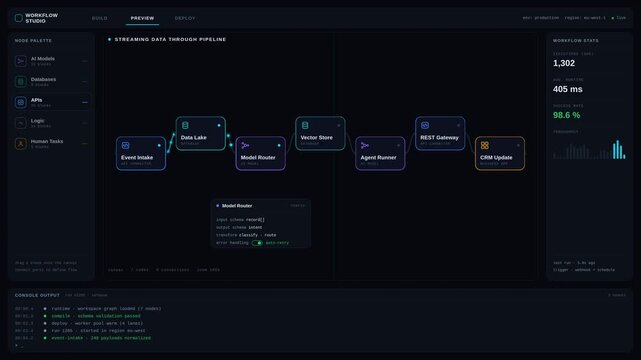Collapse the APIs category
The height and width of the screenshot is (360, 641).
point(85,102)
